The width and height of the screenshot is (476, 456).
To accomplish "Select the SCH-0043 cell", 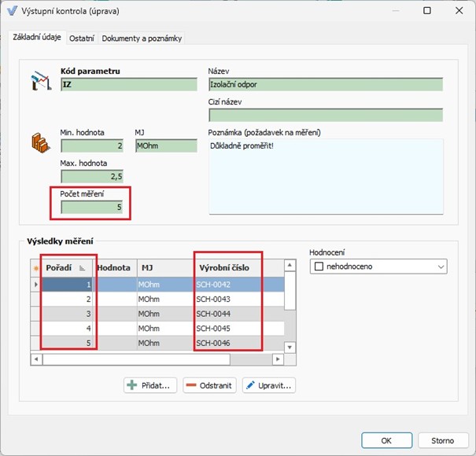I will (x=238, y=299).
